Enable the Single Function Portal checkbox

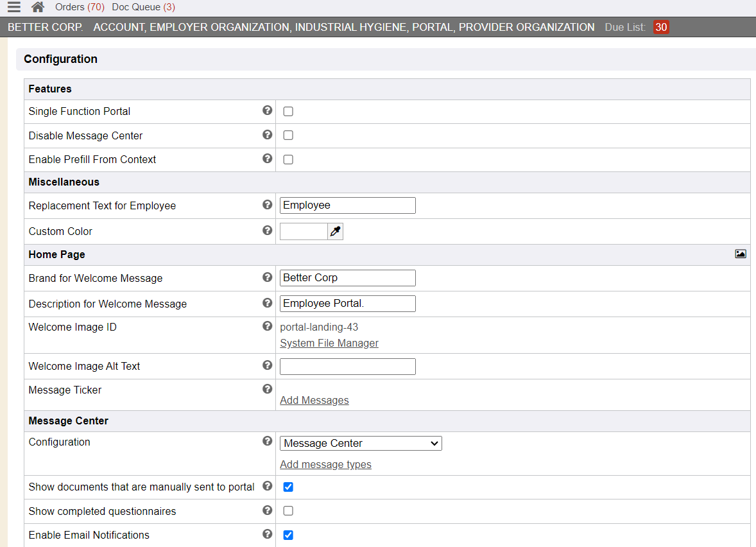click(288, 112)
